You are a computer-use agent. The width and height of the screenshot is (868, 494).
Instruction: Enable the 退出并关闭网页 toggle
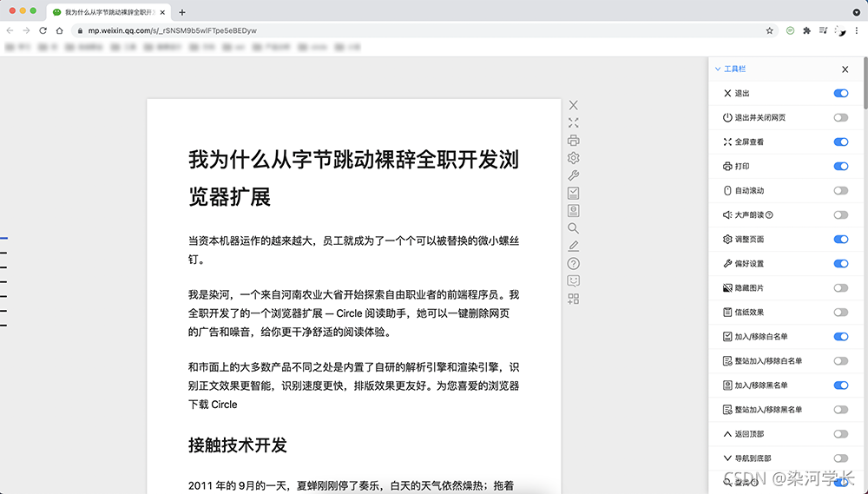(x=841, y=117)
